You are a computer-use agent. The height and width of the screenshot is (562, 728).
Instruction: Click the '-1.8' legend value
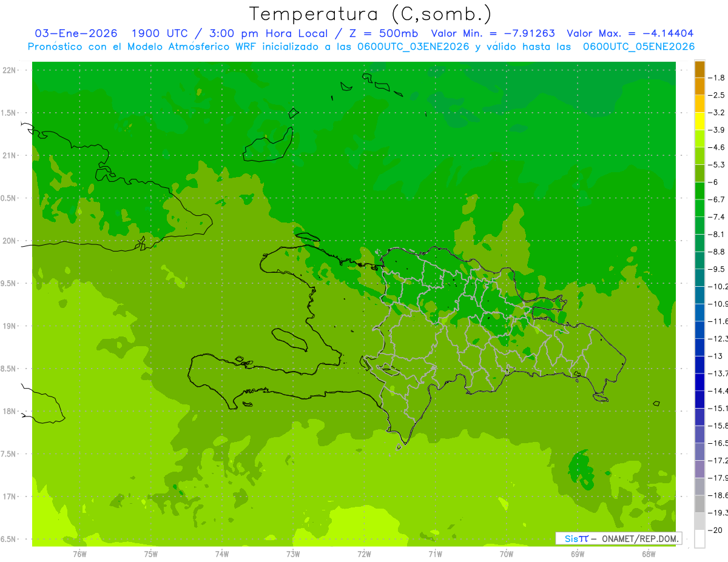click(716, 78)
